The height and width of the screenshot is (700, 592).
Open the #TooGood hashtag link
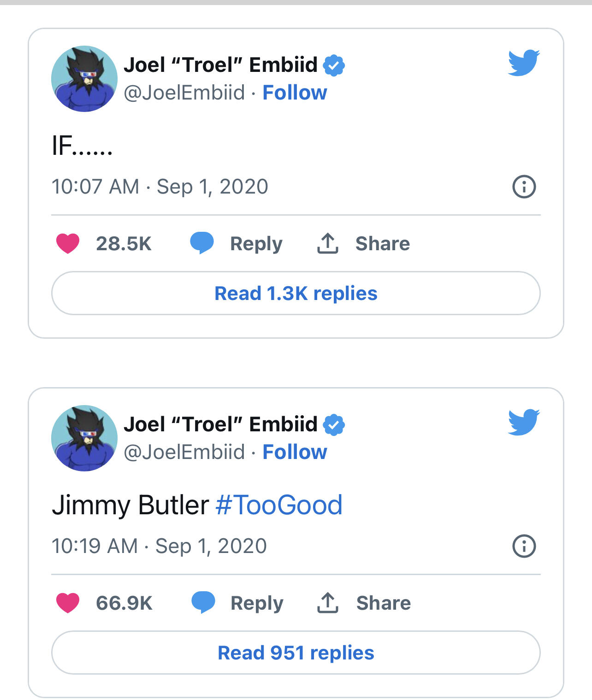click(x=279, y=505)
